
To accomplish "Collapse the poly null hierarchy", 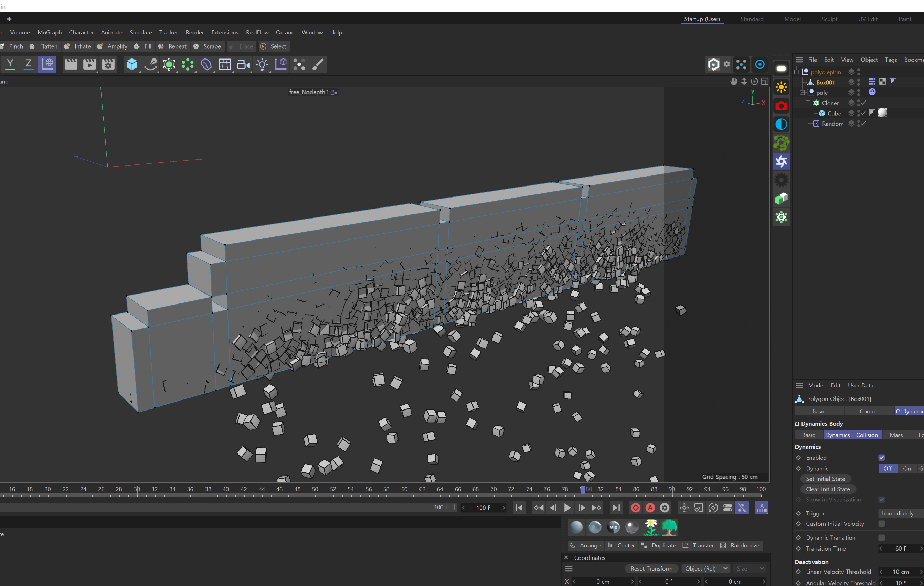I will point(802,93).
